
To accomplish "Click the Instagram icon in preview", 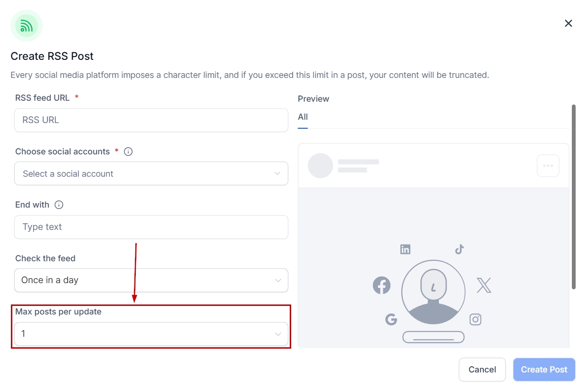I will 475,319.
